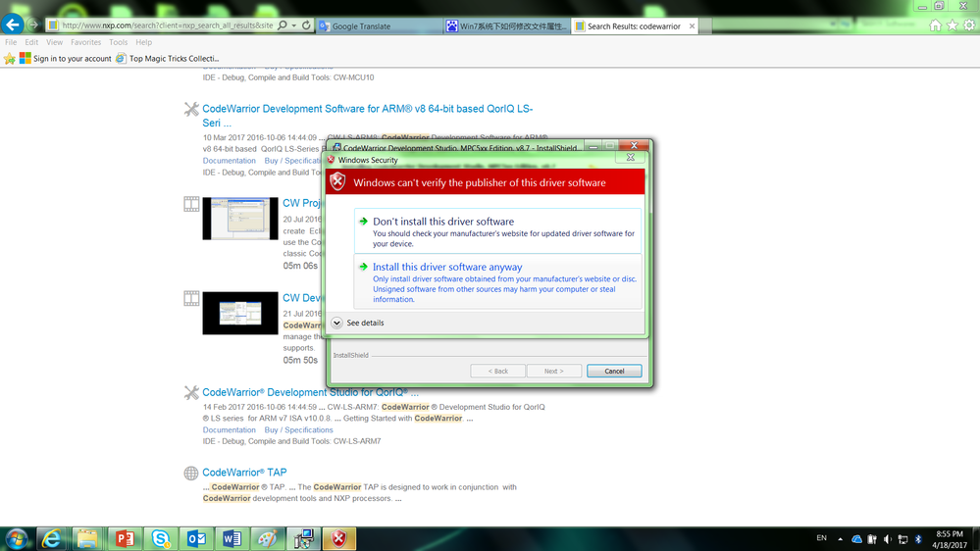Click the network tray icon
The image size is (980, 551).
903,538
